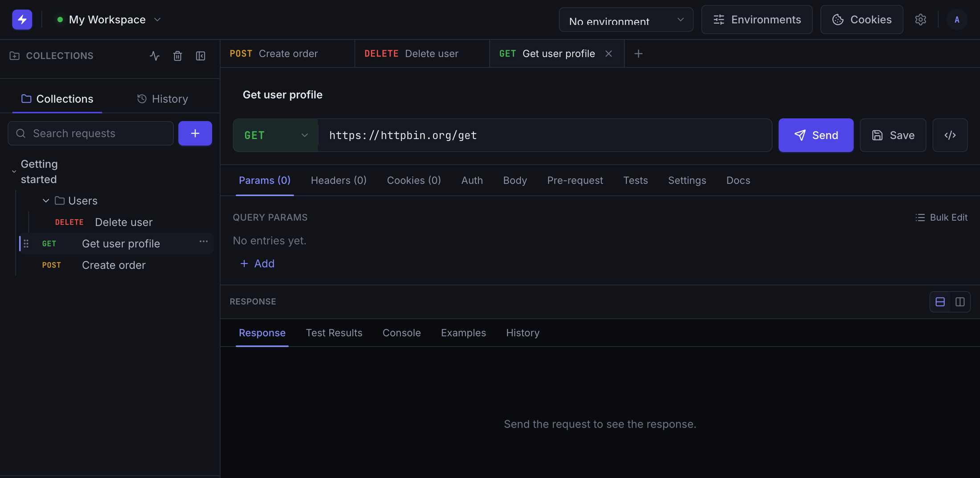Viewport: 980px width, 478px height.
Task: Click the user avatar labeled A
Action: point(957,20)
